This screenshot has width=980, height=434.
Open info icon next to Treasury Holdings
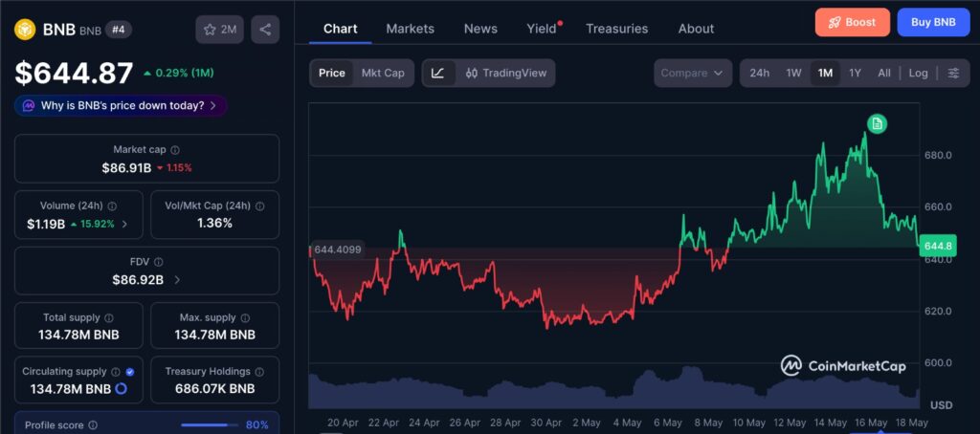259,372
